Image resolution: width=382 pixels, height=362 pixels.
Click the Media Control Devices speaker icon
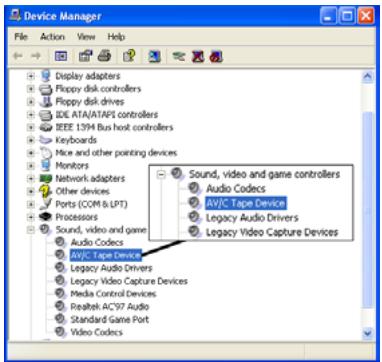(60, 294)
